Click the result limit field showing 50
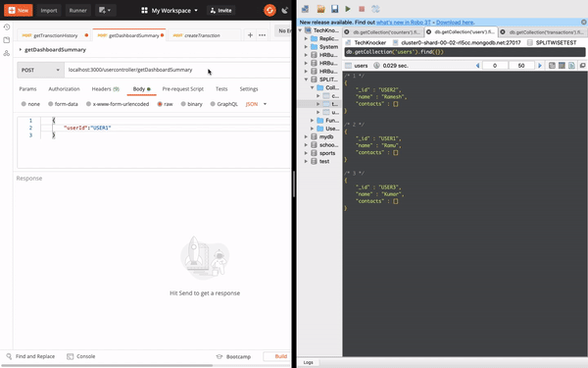588x368 pixels. click(x=521, y=66)
